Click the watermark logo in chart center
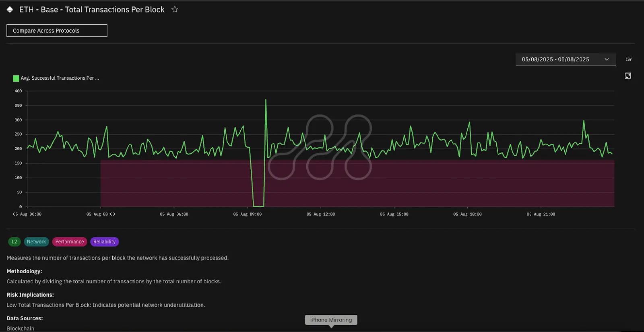 [x=320, y=147]
